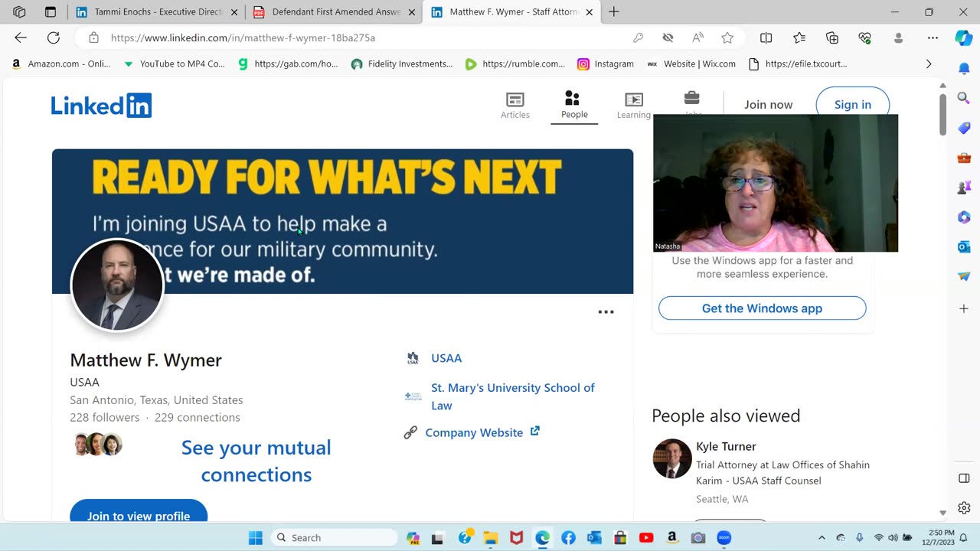
Task: Open Browser essentials heart icon
Action: coord(865,37)
